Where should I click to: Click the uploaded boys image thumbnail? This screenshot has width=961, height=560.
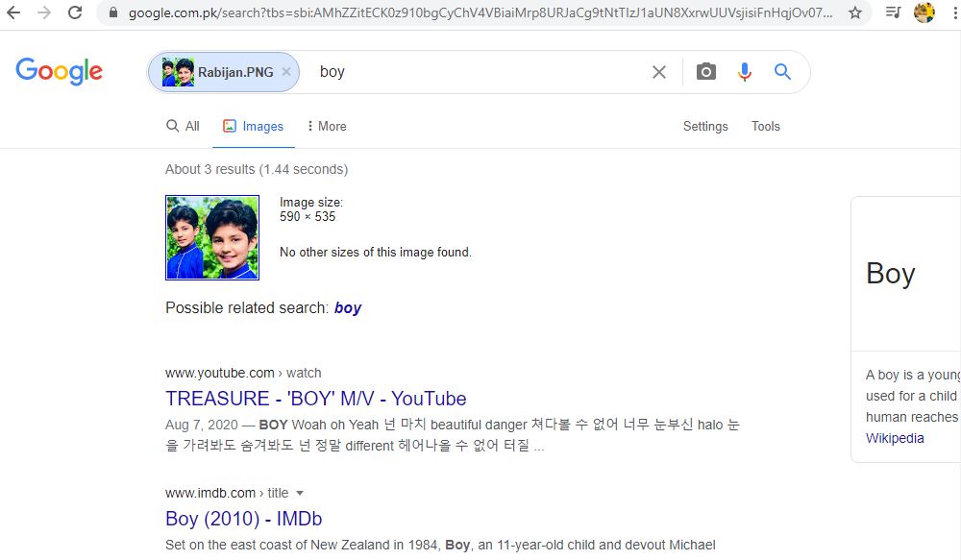tap(212, 237)
